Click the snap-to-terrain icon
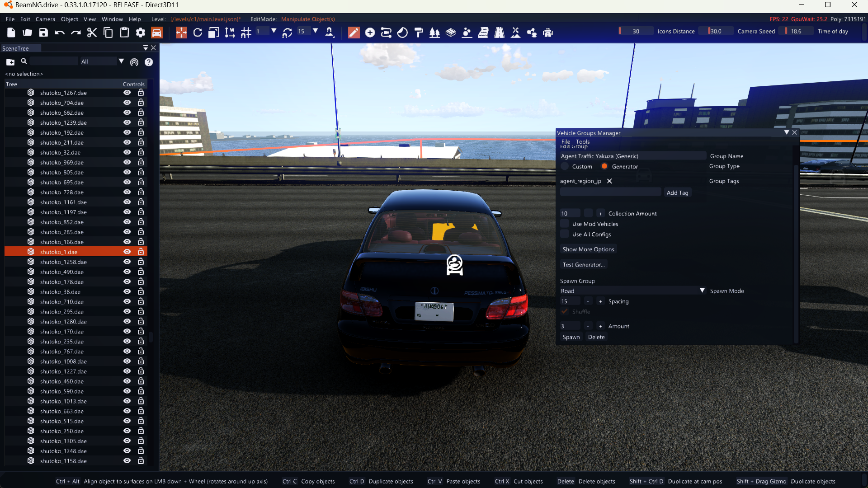868x488 pixels. pyautogui.click(x=330, y=33)
